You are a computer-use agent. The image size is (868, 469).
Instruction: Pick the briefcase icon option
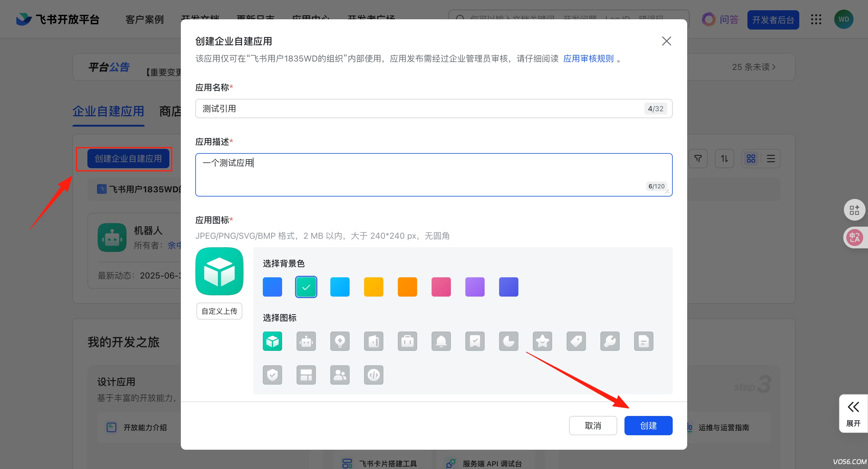click(407, 341)
